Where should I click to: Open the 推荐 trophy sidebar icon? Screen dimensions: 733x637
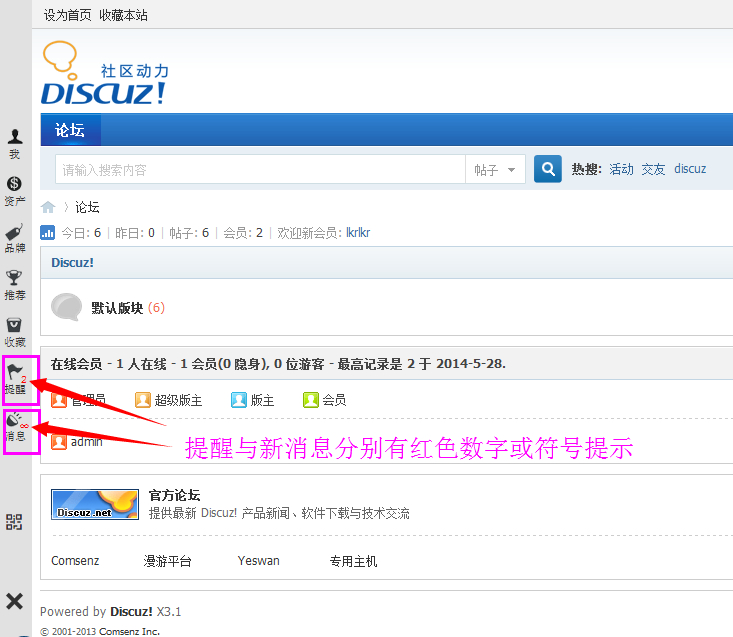(x=14, y=285)
